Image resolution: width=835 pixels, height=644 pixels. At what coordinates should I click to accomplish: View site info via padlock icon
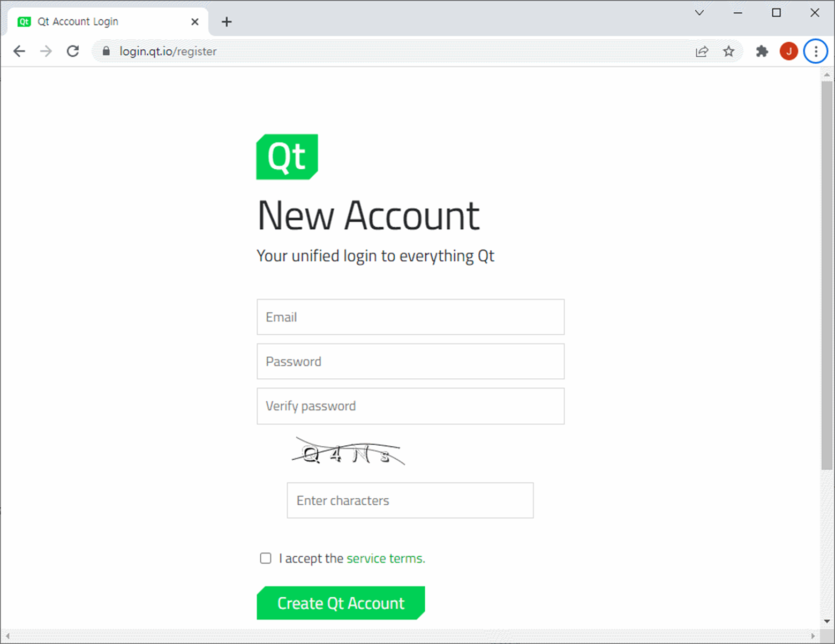click(106, 51)
